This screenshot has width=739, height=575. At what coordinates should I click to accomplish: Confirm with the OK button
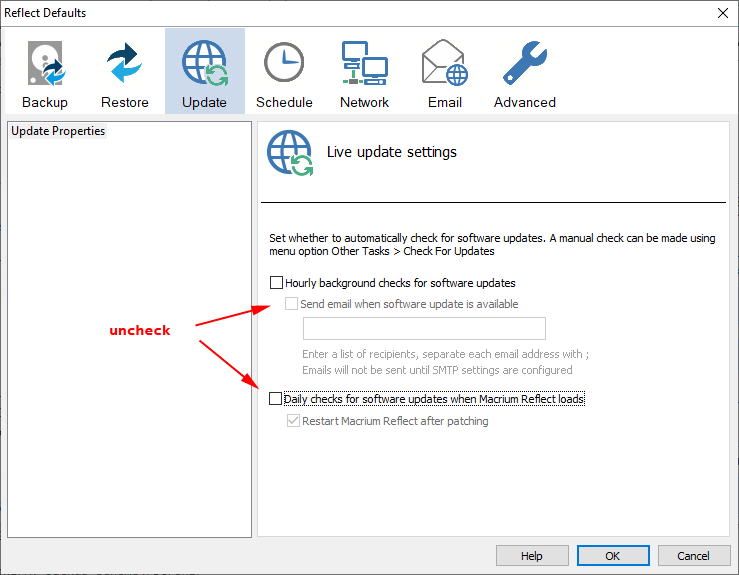(x=613, y=556)
